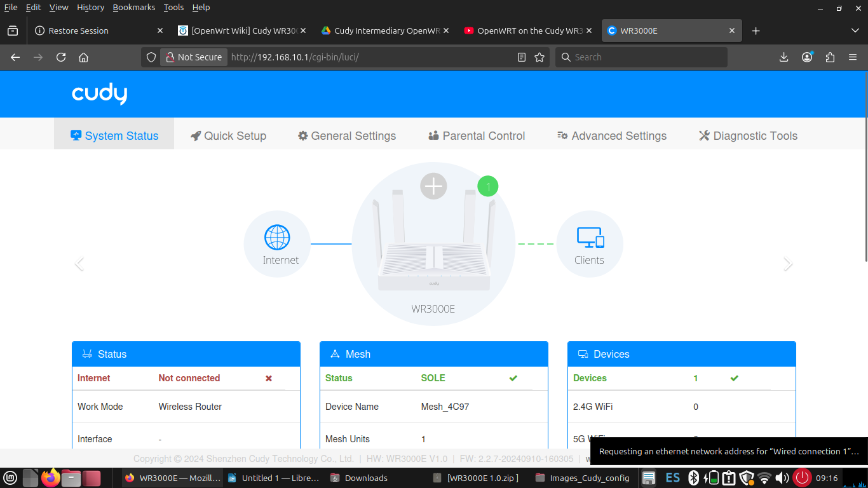The height and width of the screenshot is (488, 868).
Task: Click the Diagnostic Tools wrench icon
Action: click(703, 135)
